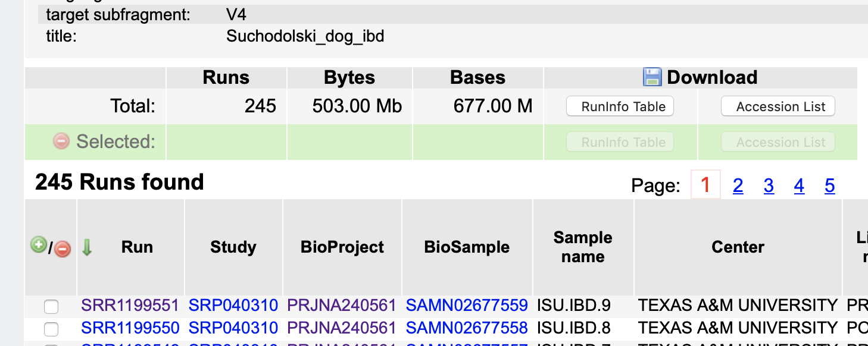
Task: Go to results page 5
Action: coord(830,186)
